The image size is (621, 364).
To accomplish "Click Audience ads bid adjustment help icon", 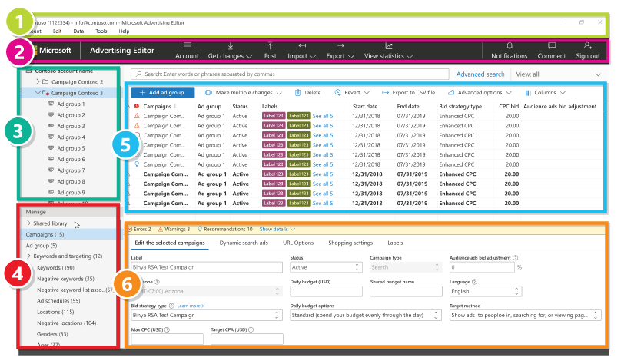I will [516, 257].
